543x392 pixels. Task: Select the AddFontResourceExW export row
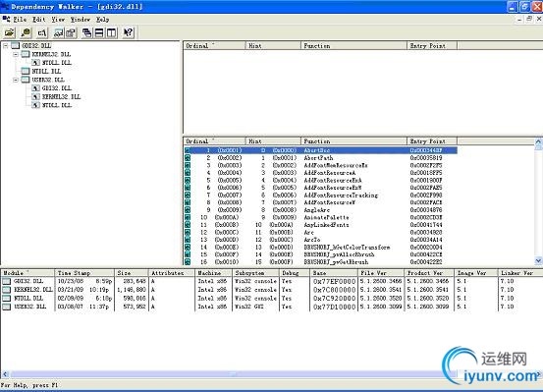pyautogui.click(x=321, y=188)
